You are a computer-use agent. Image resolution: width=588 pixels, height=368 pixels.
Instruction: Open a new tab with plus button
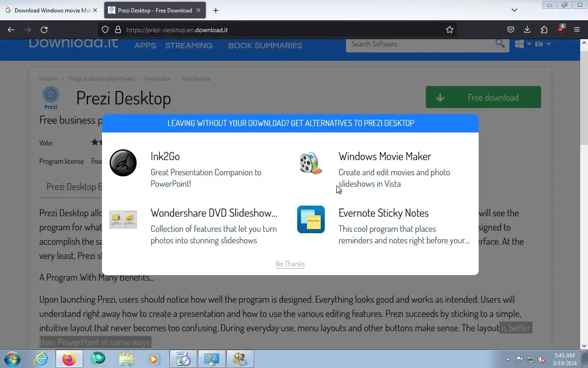(x=215, y=10)
